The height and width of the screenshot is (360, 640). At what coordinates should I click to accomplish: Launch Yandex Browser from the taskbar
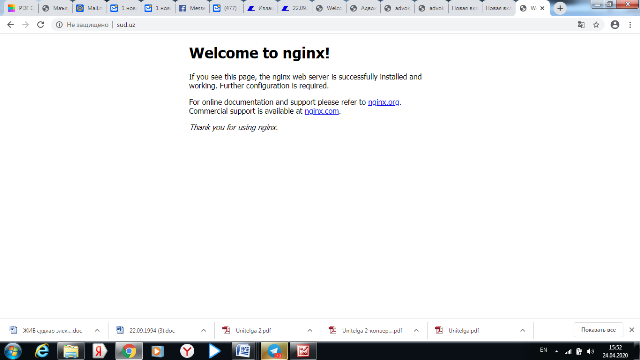click(x=187, y=351)
